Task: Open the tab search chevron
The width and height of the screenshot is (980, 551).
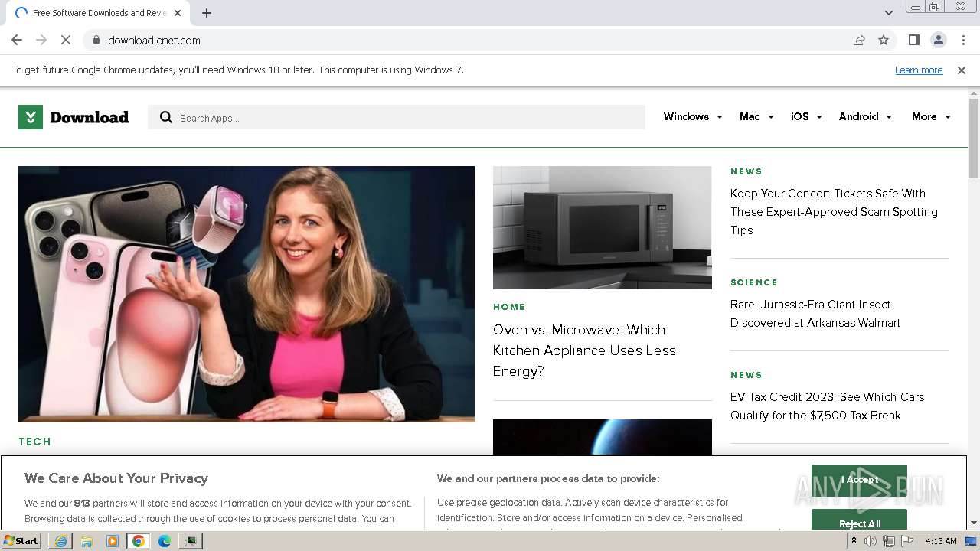Action: (888, 13)
